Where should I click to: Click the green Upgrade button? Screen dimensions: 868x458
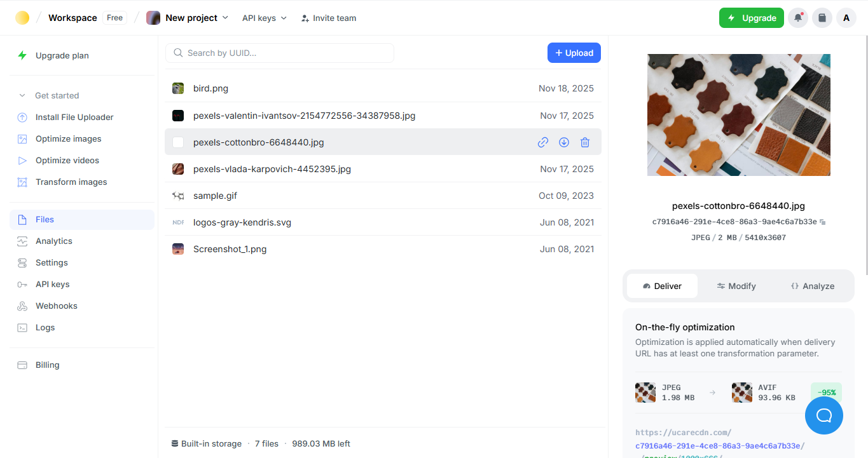pyautogui.click(x=752, y=18)
